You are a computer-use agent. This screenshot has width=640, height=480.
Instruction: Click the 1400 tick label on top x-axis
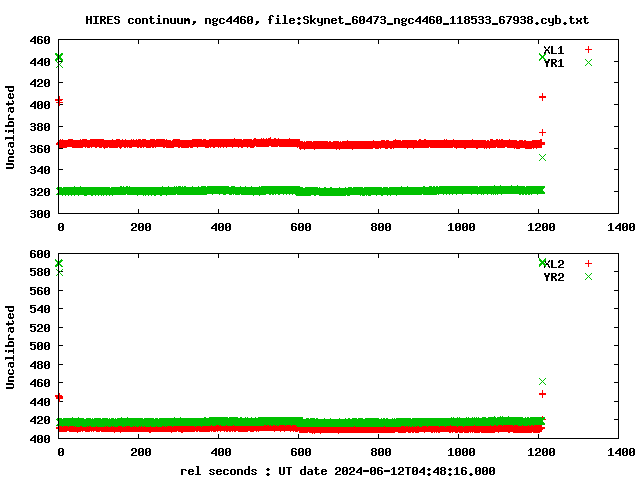[x=620, y=227]
